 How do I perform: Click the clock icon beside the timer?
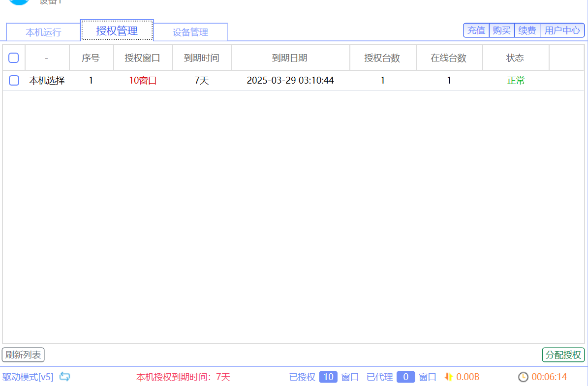[x=523, y=377]
